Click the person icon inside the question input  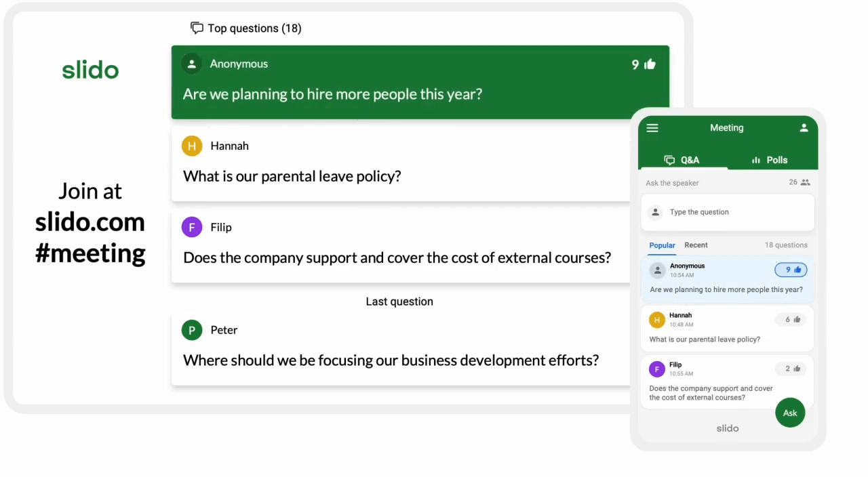click(655, 211)
